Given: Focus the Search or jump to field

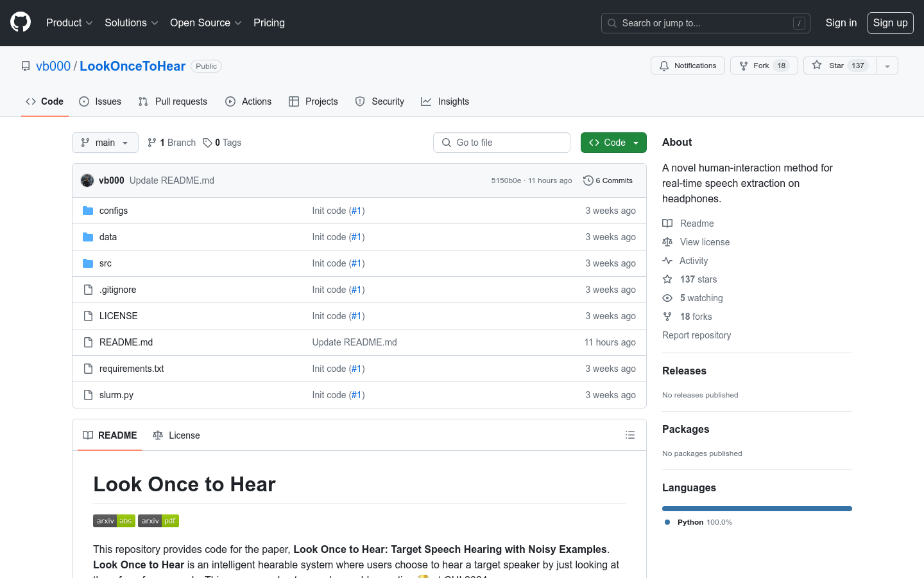Looking at the screenshot, I should 706,23.
